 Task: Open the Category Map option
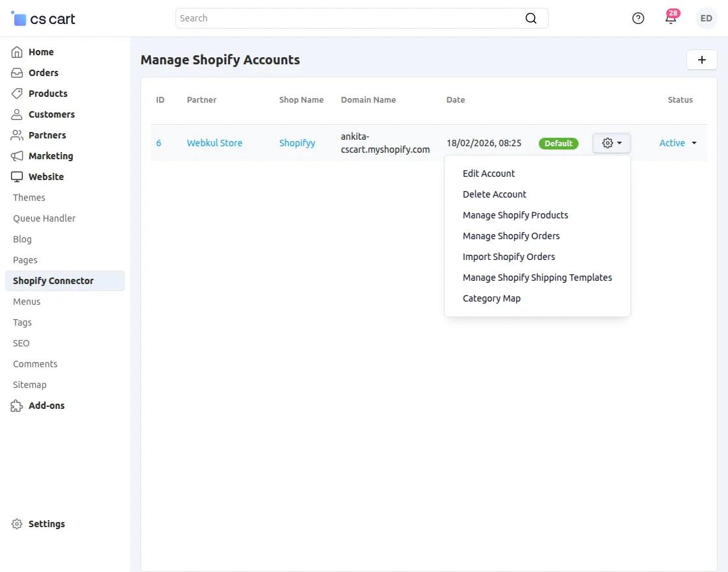491,298
